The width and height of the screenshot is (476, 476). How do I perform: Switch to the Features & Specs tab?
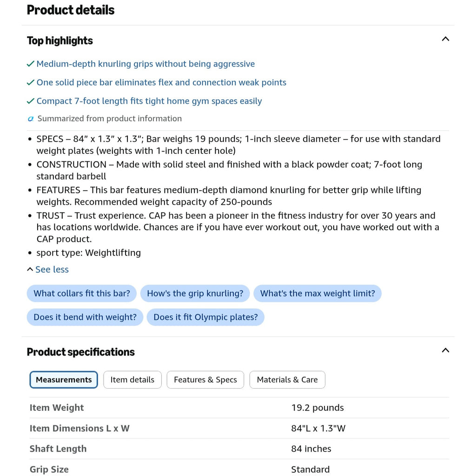click(205, 380)
